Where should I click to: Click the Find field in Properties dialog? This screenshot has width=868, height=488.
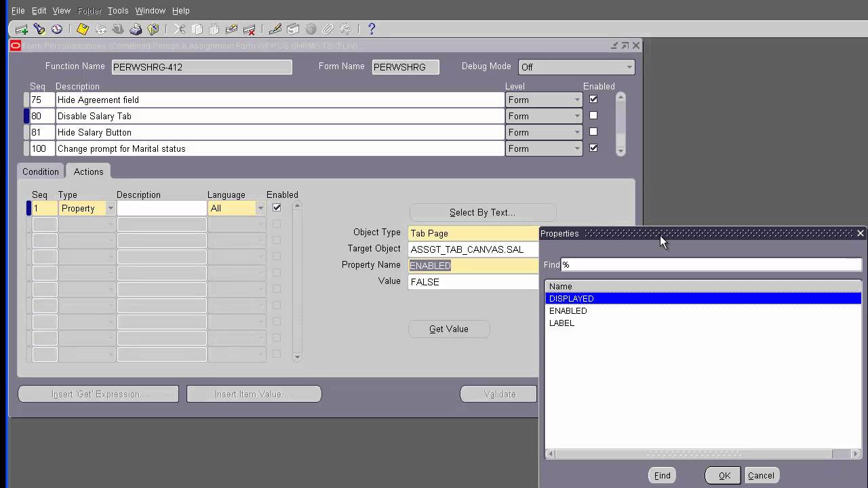[711, 265]
